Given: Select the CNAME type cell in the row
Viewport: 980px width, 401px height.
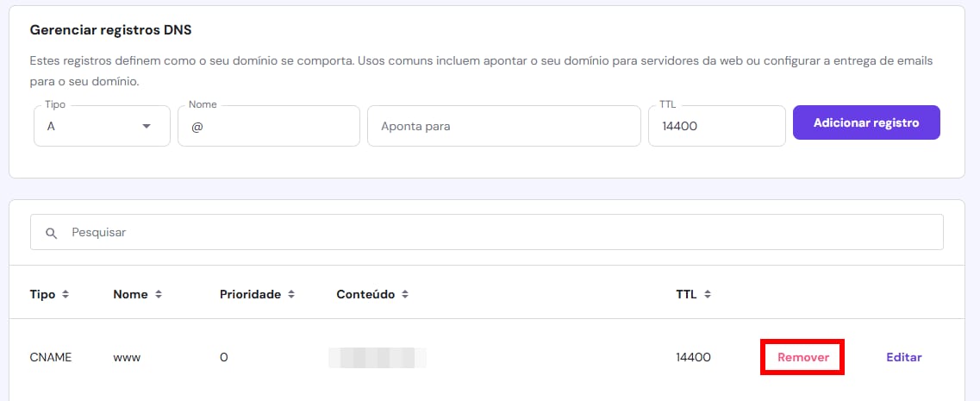Looking at the screenshot, I should [x=51, y=357].
